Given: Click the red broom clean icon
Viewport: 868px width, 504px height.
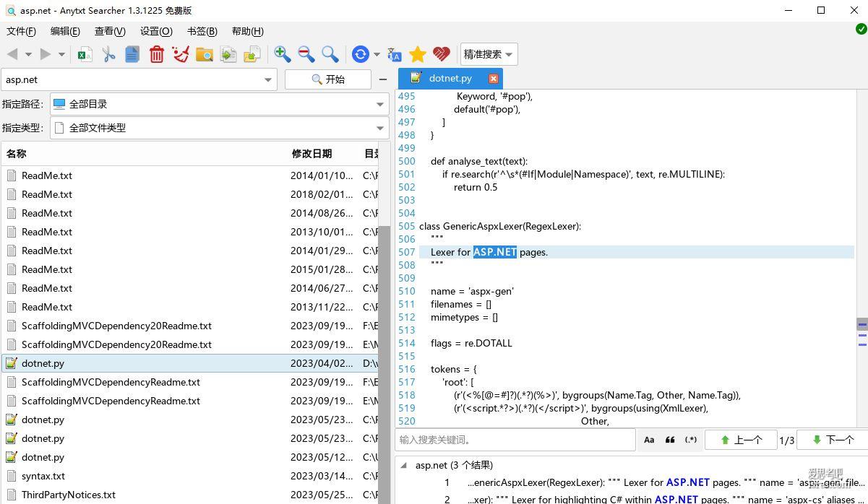Looking at the screenshot, I should point(181,54).
